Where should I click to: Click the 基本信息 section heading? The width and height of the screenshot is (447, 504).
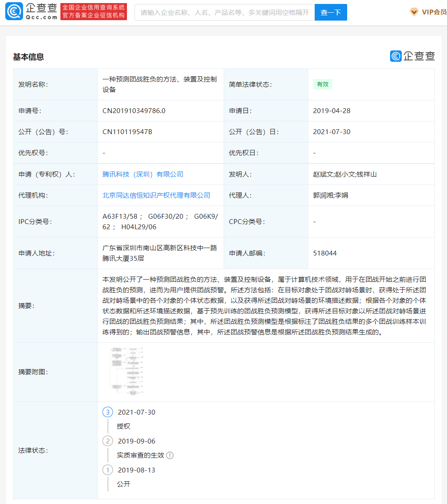[28, 57]
